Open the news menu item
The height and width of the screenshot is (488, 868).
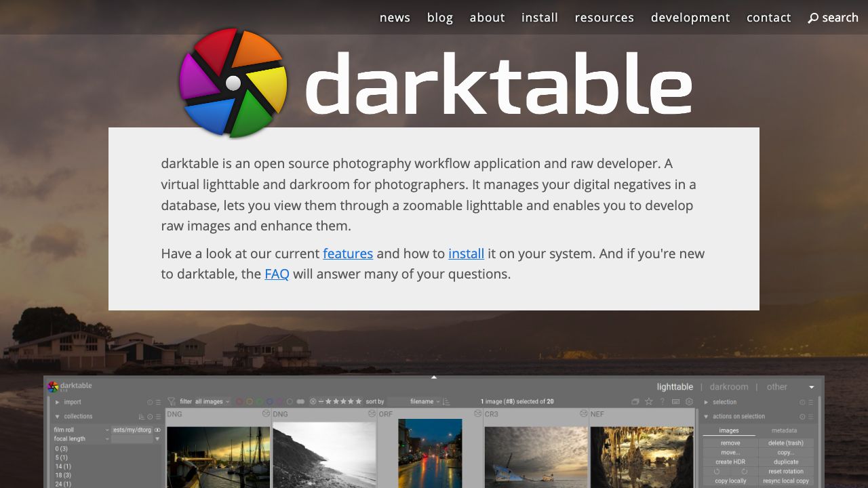pos(395,18)
